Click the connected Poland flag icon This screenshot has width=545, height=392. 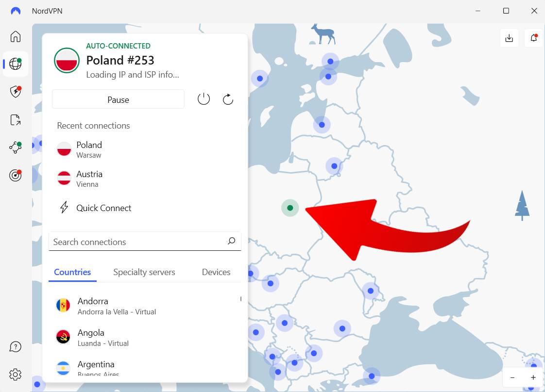[x=67, y=60]
